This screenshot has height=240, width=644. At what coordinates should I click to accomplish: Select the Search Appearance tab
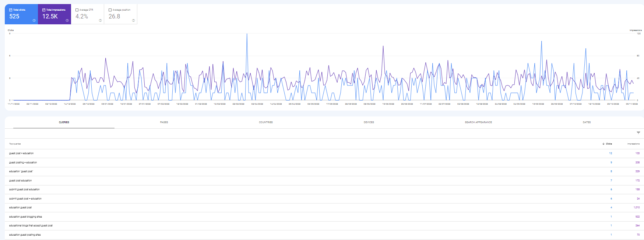point(478,122)
